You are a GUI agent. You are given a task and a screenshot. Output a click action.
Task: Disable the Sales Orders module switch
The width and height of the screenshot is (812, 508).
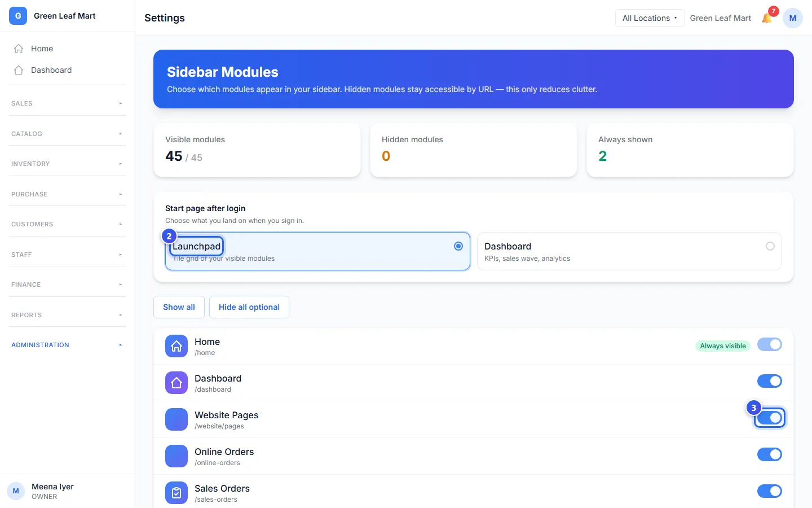click(x=770, y=491)
